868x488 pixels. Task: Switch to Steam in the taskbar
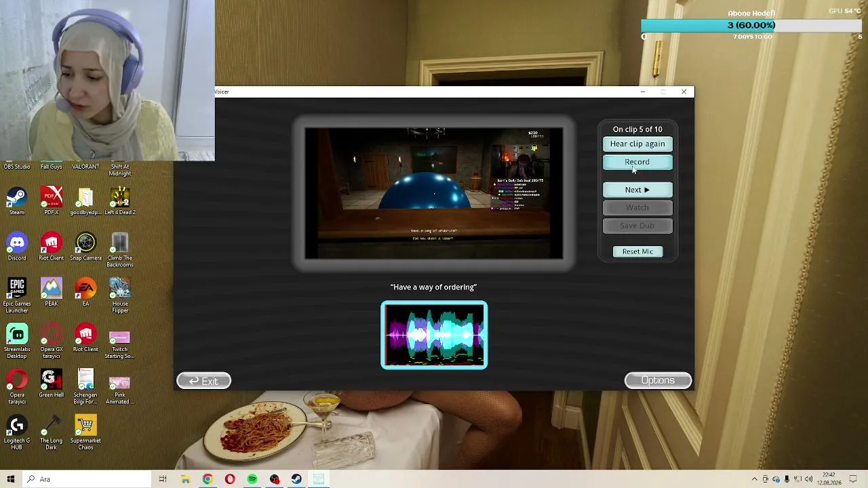[x=296, y=479]
